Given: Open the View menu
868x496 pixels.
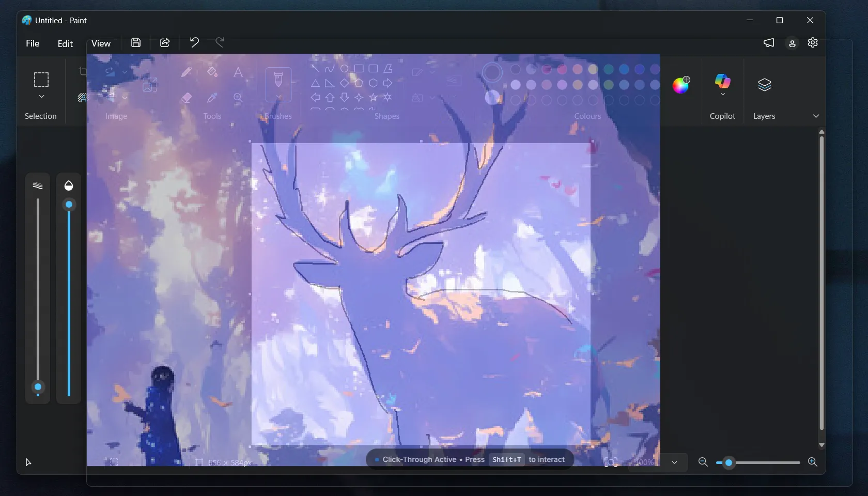Looking at the screenshot, I should tap(101, 43).
